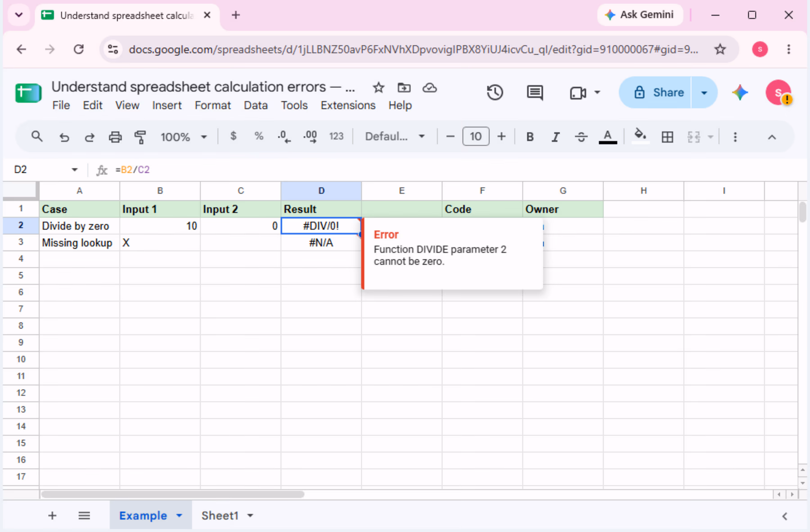Star the spreadsheet document
This screenshot has width=810, height=532.
pos(378,88)
